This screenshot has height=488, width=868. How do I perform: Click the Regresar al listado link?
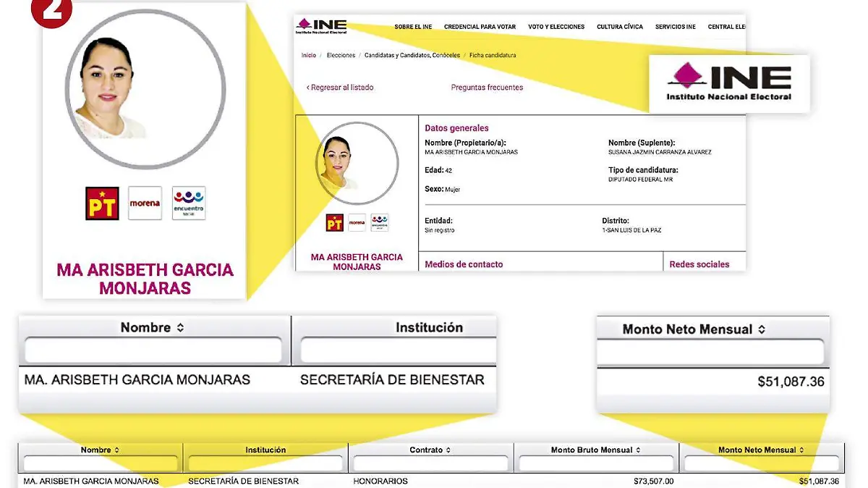(x=340, y=88)
